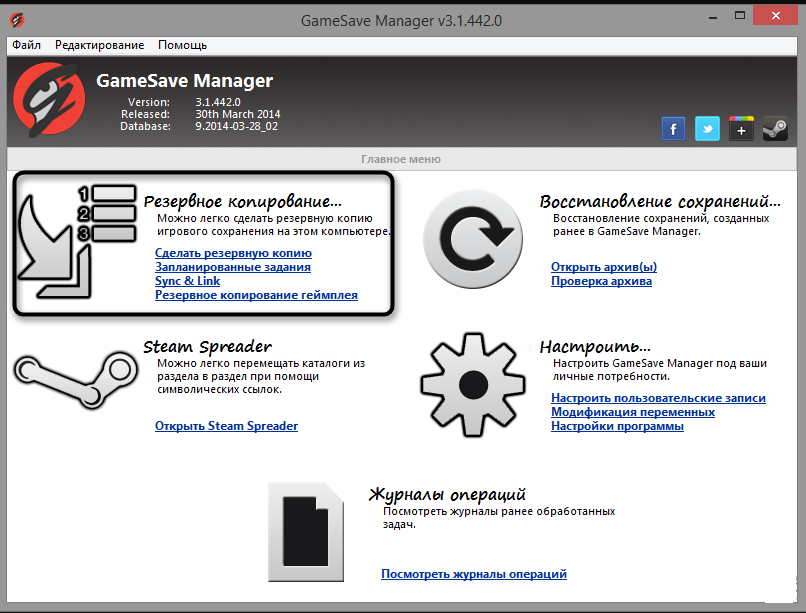Click the gear settings icon
The width and height of the screenshot is (806, 613).
pyautogui.click(x=472, y=385)
